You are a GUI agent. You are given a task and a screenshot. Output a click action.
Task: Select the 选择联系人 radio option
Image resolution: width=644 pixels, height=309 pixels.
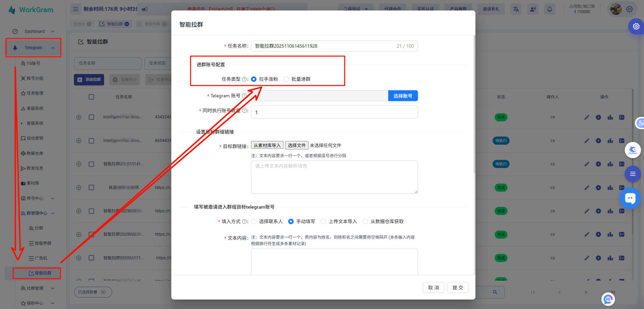tap(254, 221)
